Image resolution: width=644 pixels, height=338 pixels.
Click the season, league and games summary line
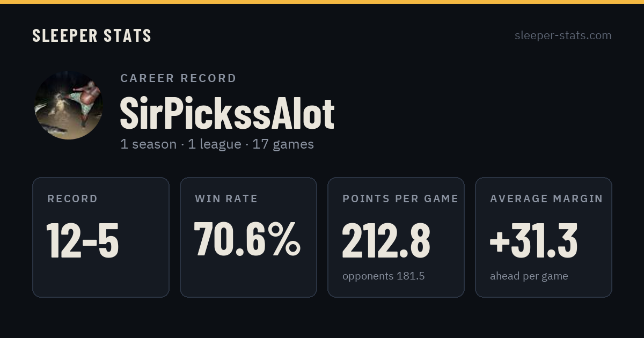click(x=217, y=144)
